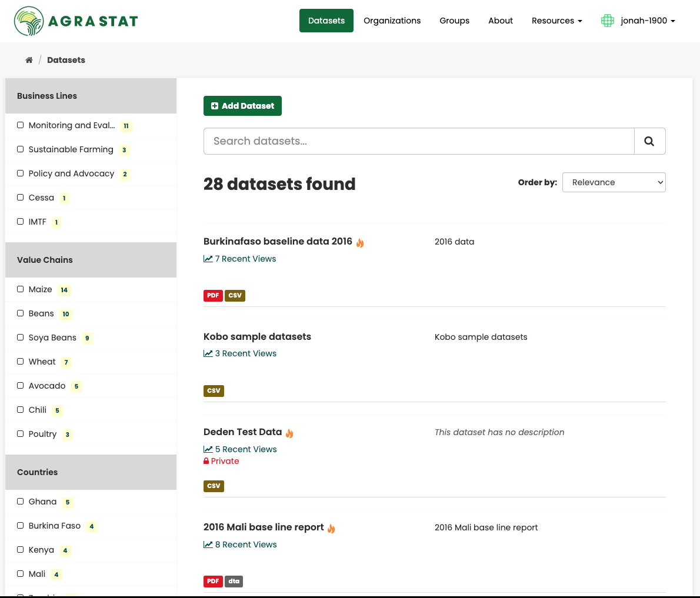Check the Avocado filter

point(20,386)
